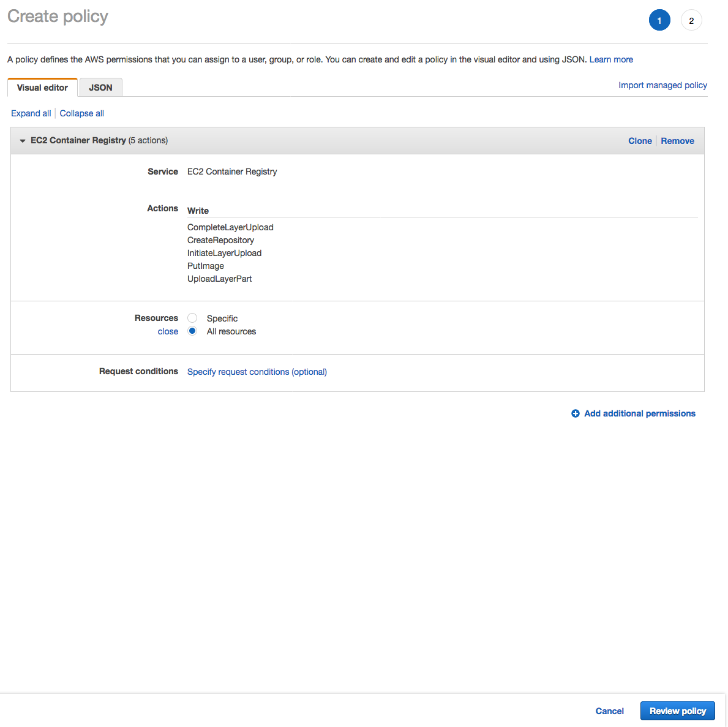The width and height of the screenshot is (728, 727).
Task: Click the CompleteLayerUpload action
Action: pyautogui.click(x=230, y=227)
